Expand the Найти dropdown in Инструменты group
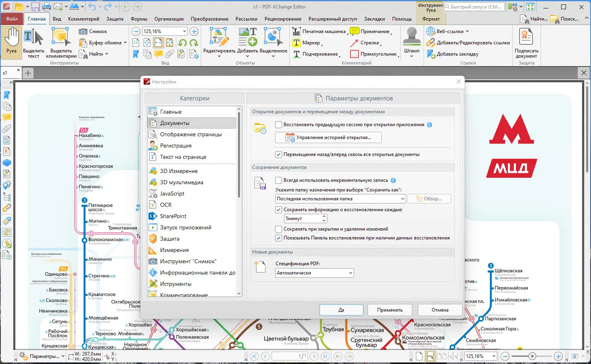Viewport: 591px width, 364px height. (x=107, y=54)
